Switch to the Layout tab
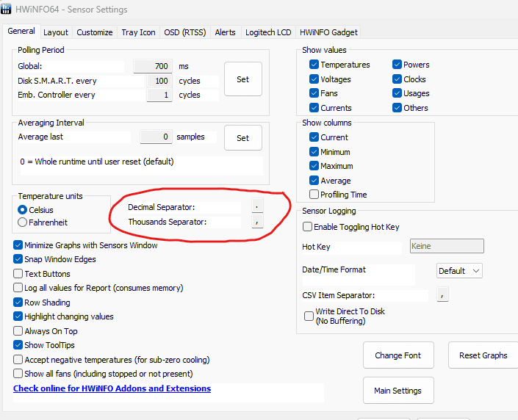518x420 pixels. point(56,32)
